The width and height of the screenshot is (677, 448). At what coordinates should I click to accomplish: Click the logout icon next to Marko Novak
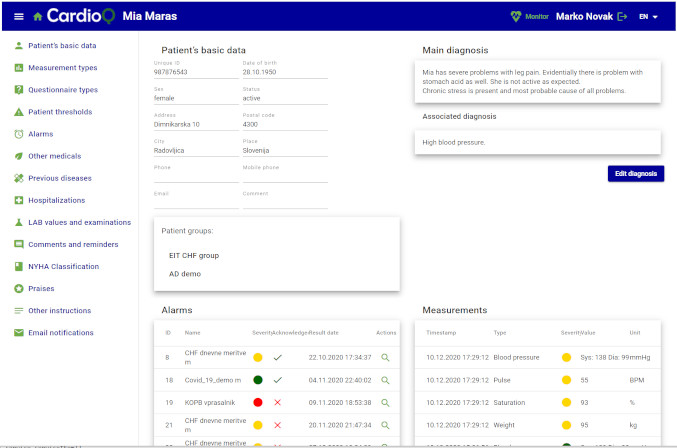pyautogui.click(x=622, y=16)
